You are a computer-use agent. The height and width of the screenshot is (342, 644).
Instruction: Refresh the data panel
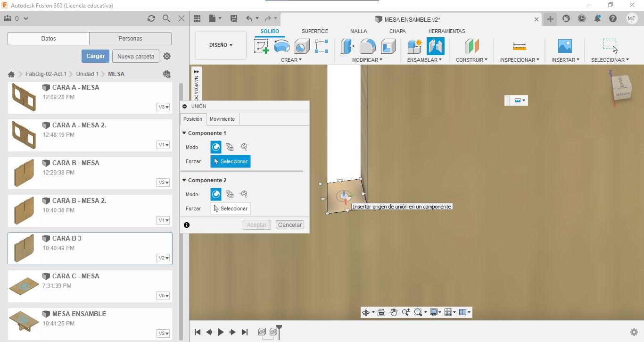(151, 18)
